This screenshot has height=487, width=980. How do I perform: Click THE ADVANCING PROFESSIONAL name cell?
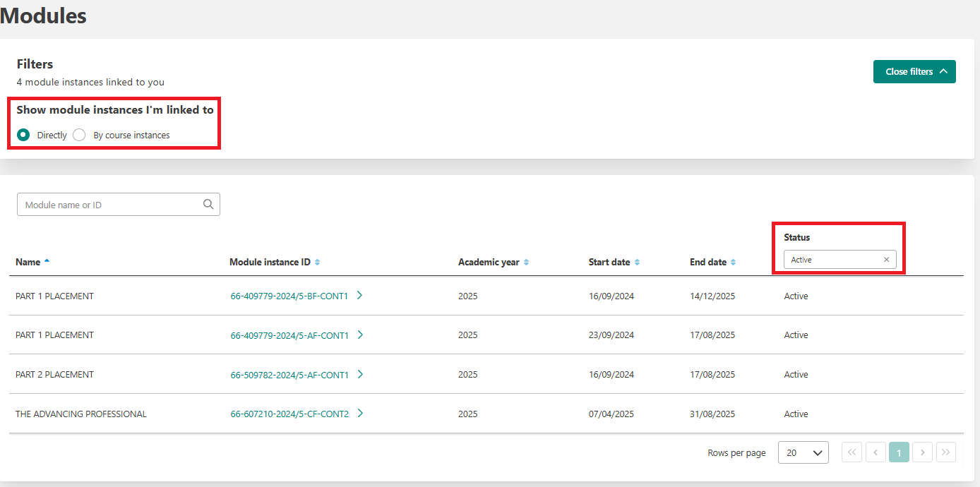81,414
